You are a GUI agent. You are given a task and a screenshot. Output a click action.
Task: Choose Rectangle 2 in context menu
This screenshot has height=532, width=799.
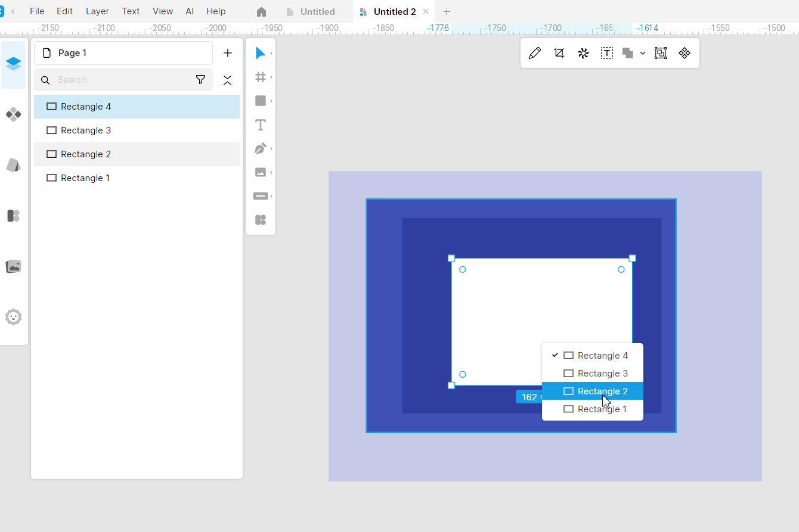[x=593, y=391]
